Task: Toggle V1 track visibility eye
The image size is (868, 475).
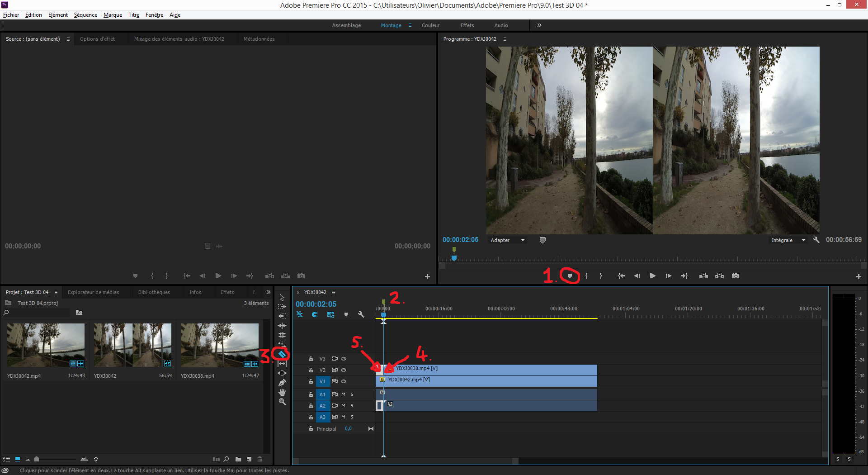Action: coord(344,381)
